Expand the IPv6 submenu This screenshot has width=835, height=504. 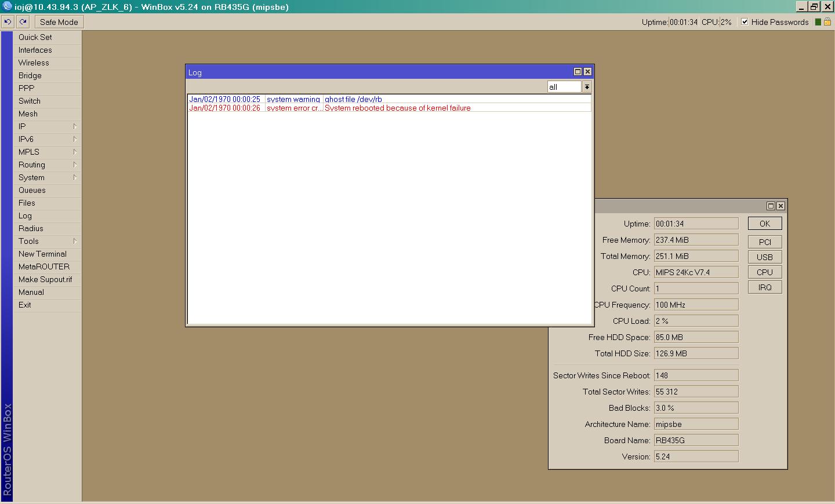(75, 139)
